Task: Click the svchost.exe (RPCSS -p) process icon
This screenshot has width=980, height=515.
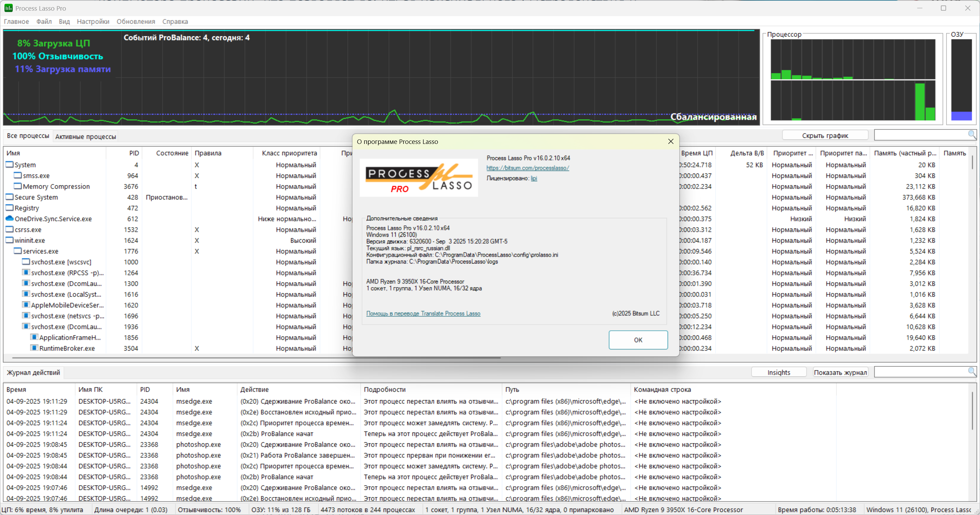Action: [26, 272]
